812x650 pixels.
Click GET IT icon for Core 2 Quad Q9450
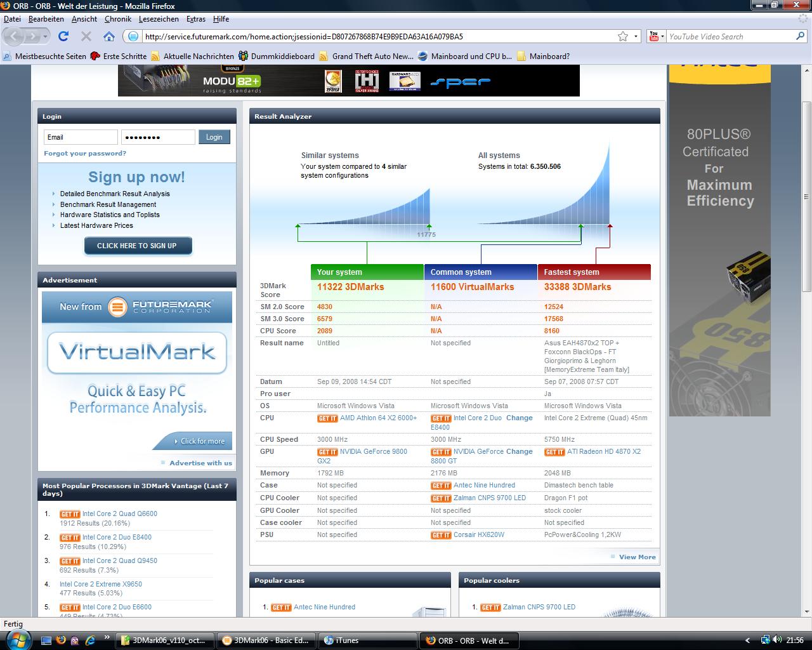click(x=70, y=561)
